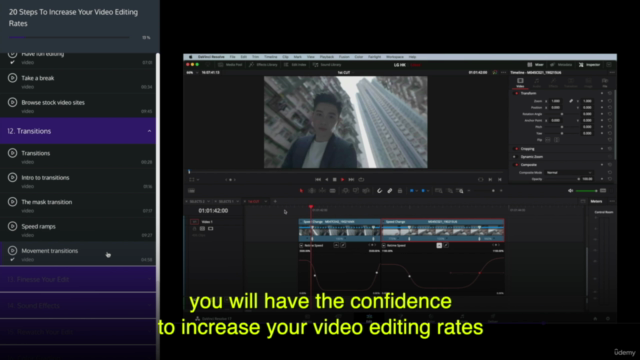
Task: Open the Composite Mode Normal dropdown
Action: pos(569,173)
